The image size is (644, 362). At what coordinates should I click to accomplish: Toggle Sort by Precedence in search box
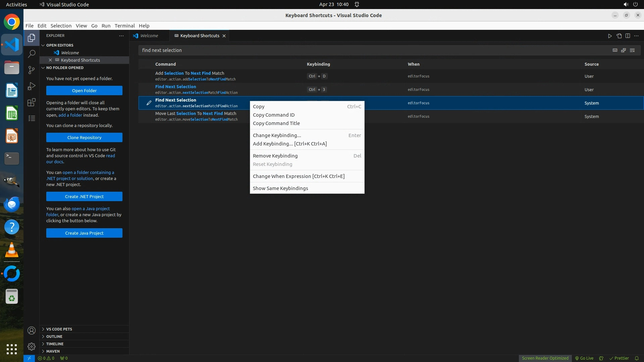tap(624, 50)
